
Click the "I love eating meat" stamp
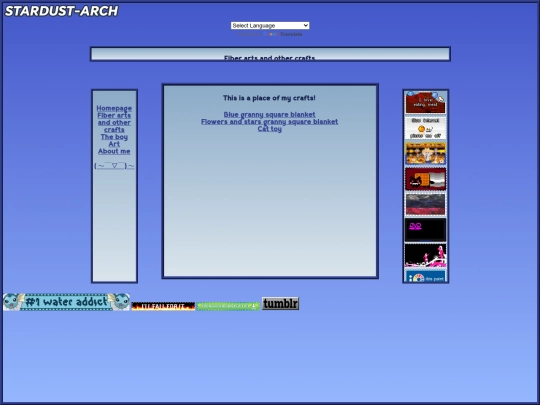pos(425,102)
